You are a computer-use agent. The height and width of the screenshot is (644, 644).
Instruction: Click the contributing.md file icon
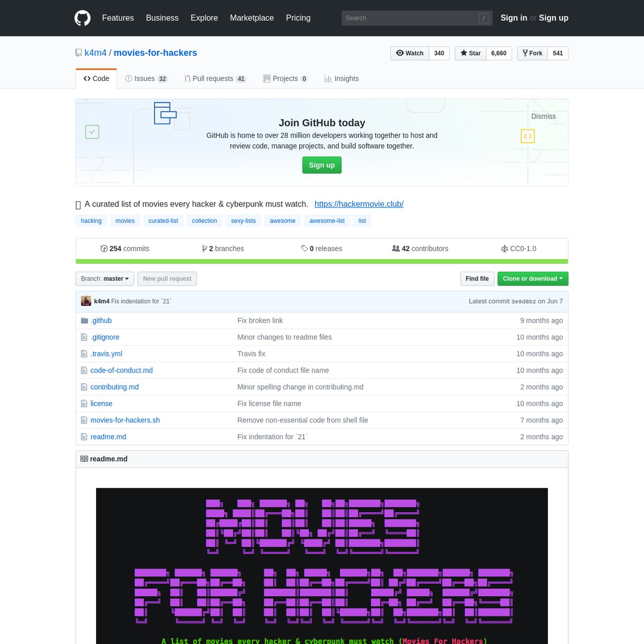(x=84, y=387)
